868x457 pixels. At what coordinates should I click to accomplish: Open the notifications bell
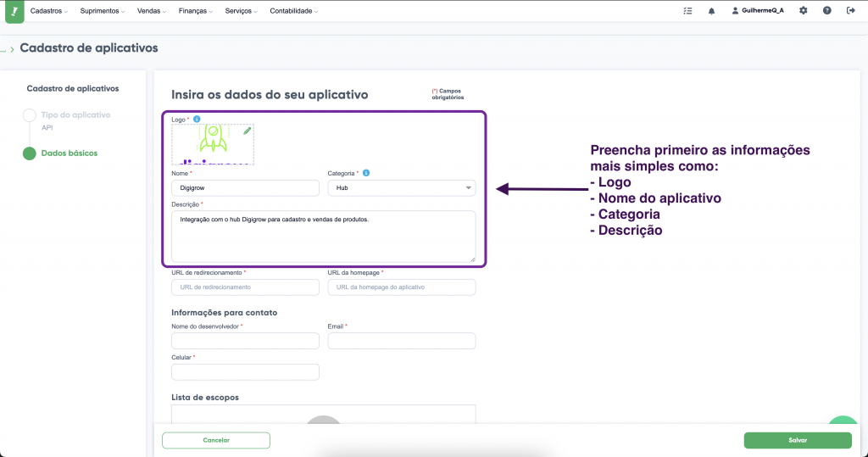(x=711, y=11)
